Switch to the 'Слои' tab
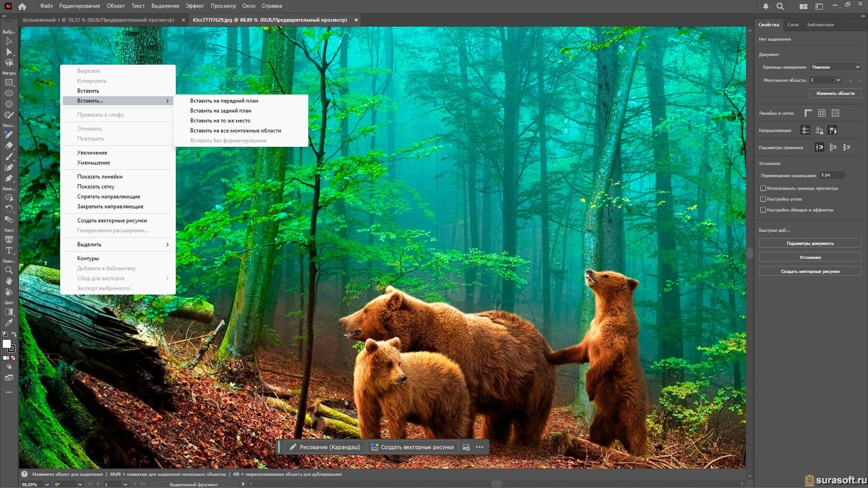868x488 pixels. 793,24
